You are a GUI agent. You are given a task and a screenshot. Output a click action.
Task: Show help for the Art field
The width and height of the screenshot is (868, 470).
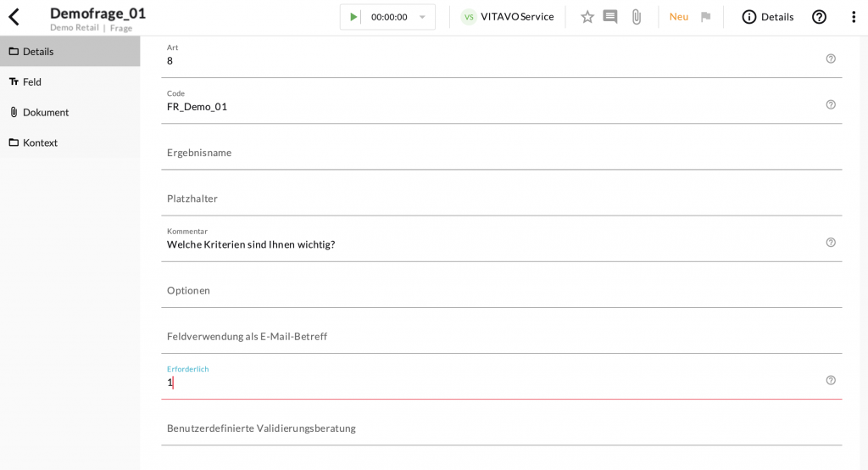(831, 59)
